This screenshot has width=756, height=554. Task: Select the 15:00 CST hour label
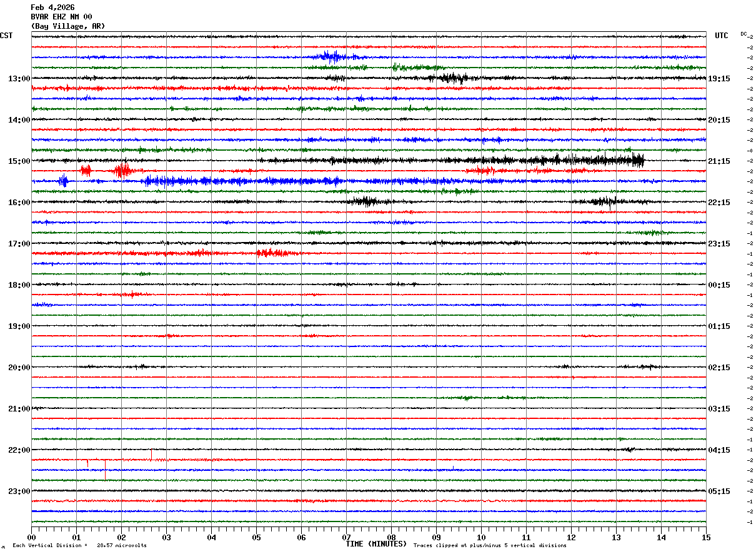click(19, 161)
